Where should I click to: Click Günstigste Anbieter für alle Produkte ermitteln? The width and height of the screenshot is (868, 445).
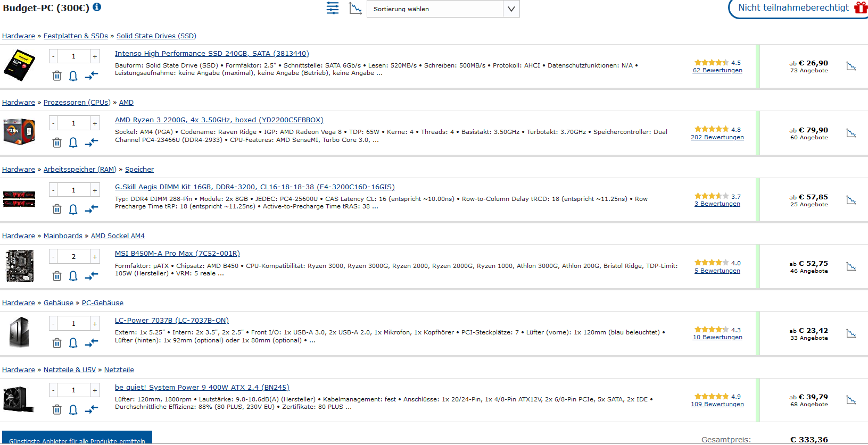pos(77,438)
